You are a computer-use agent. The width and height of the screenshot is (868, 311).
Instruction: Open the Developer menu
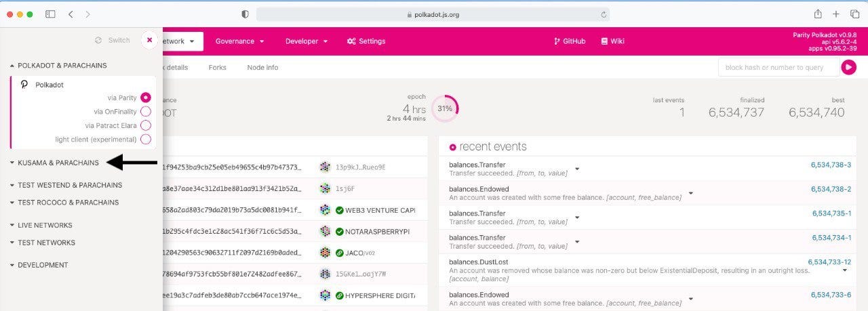point(307,41)
